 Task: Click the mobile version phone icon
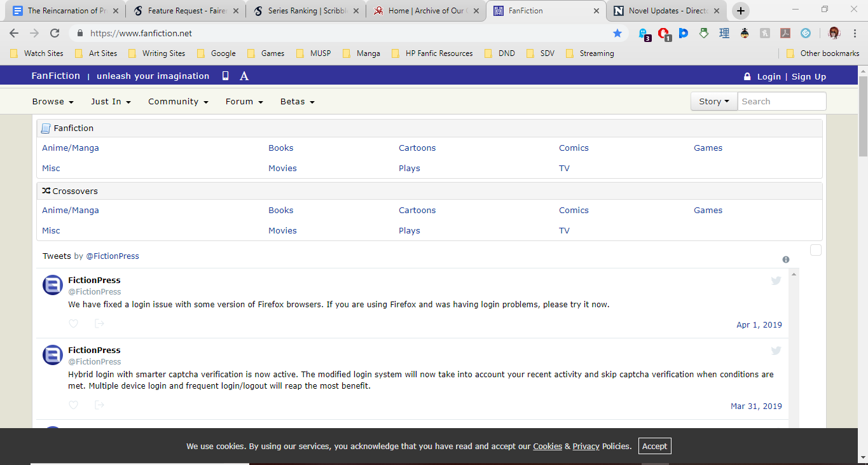coord(225,76)
